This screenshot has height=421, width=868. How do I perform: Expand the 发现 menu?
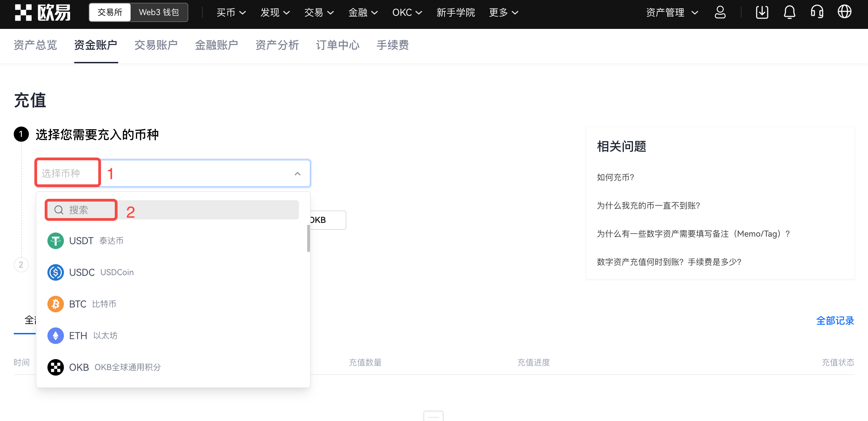click(275, 13)
